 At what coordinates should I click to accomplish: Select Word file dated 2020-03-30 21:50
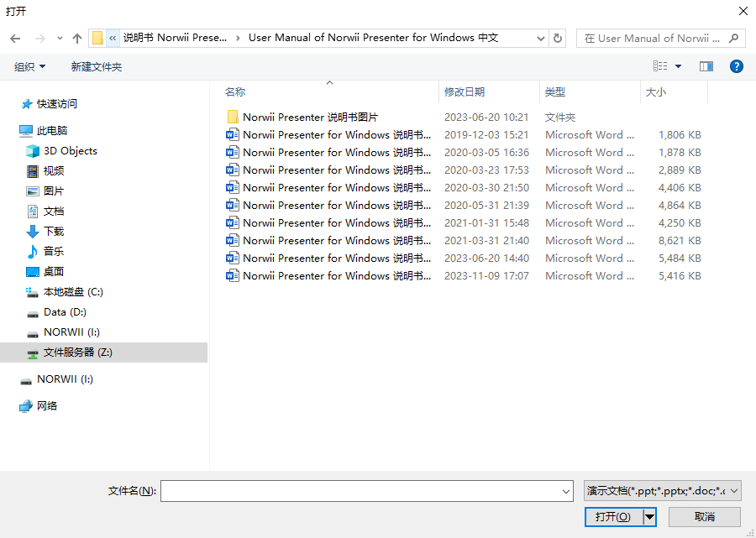(x=464, y=188)
